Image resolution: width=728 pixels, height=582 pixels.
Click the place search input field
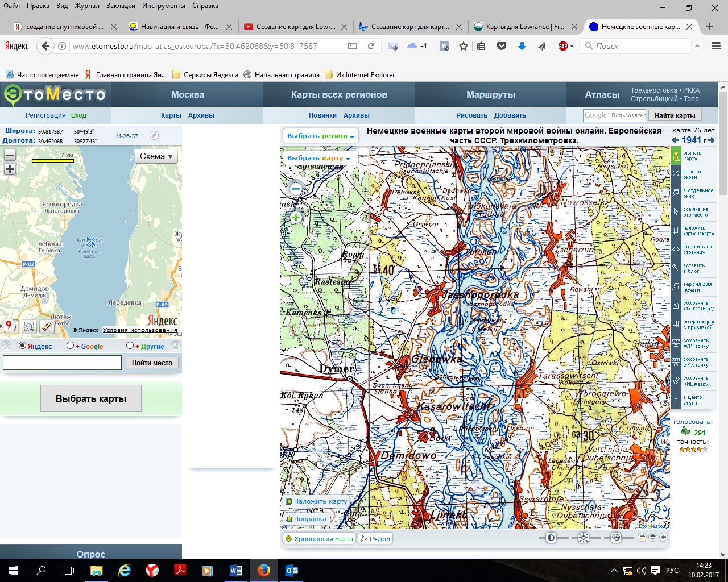(x=63, y=363)
